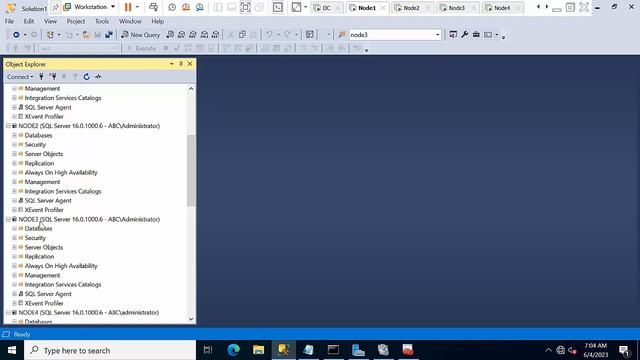Viewport: 640px width, 360px height.
Task: Expand Always On High Availability under NODE2
Action: (14, 173)
